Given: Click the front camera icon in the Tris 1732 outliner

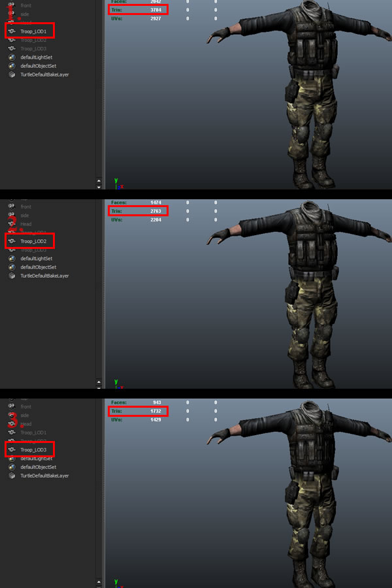Looking at the screenshot, I should point(12,406).
